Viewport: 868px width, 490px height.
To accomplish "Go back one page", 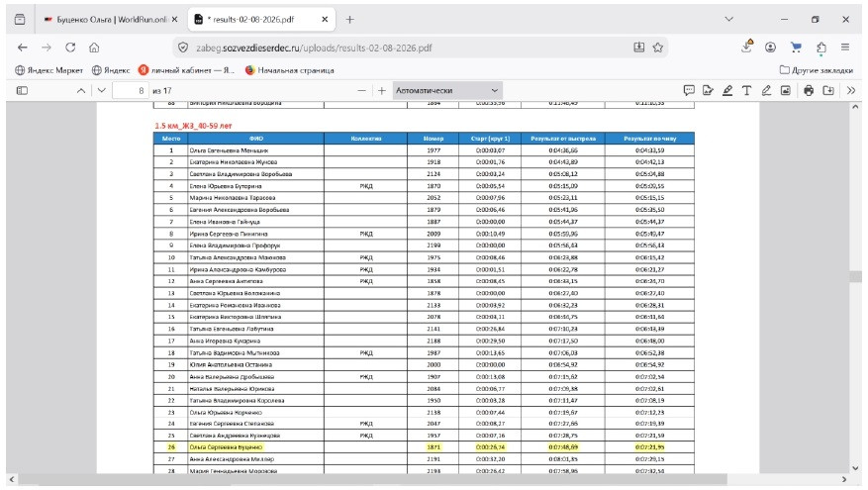I will tap(22, 48).
